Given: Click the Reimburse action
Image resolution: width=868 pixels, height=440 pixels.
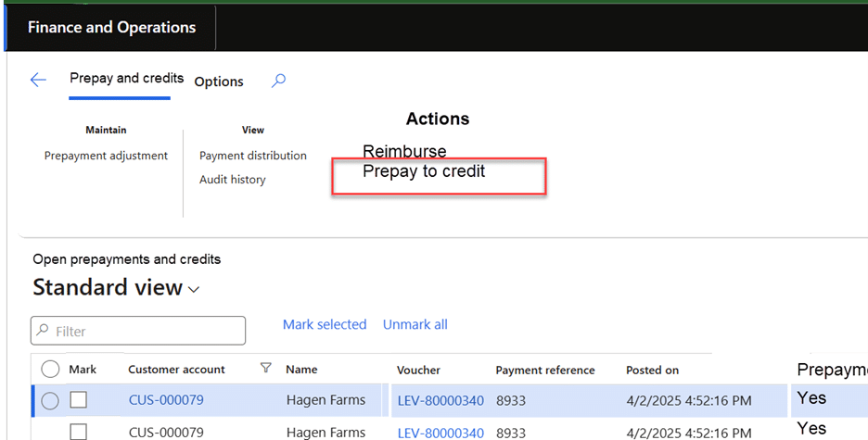Looking at the screenshot, I should coord(404,151).
